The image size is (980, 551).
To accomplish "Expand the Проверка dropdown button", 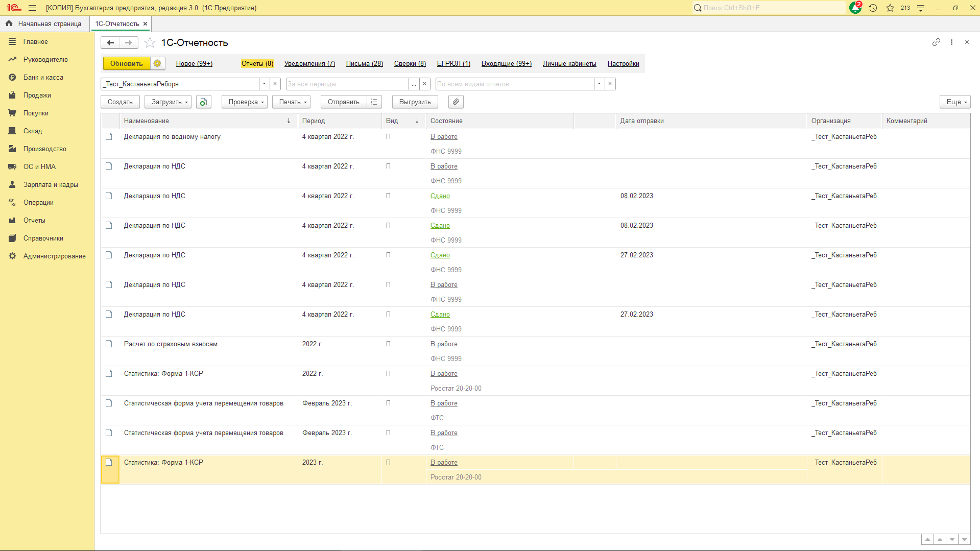I will click(x=244, y=102).
